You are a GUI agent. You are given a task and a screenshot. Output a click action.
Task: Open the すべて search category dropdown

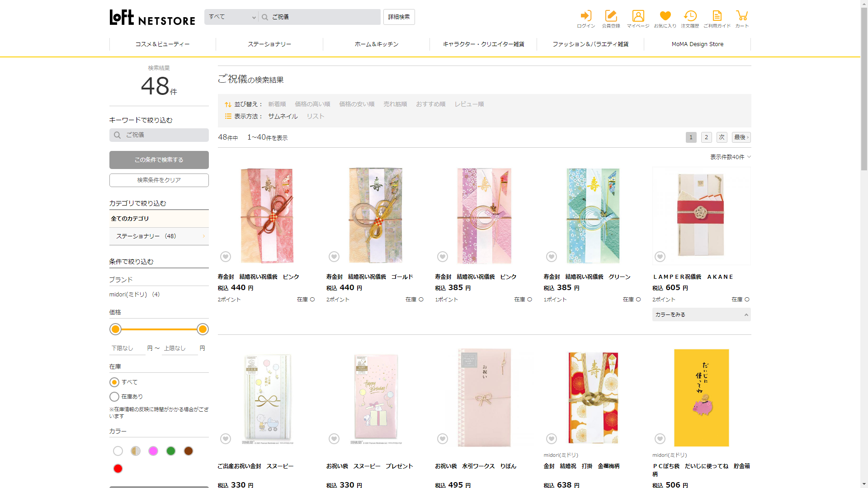231,17
